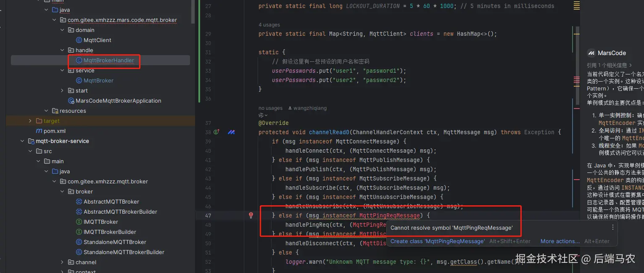
Task: Click the project tree vertical scrollbar
Action: tap(193, 11)
